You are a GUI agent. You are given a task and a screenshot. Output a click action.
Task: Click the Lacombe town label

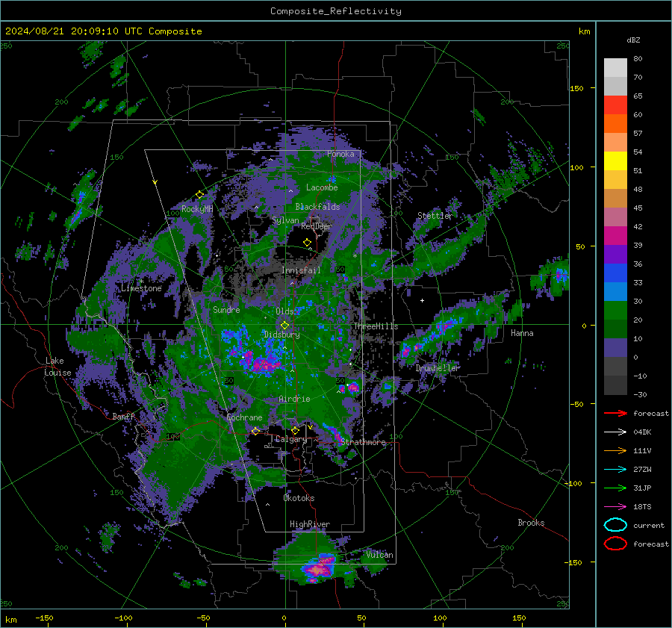tap(322, 187)
